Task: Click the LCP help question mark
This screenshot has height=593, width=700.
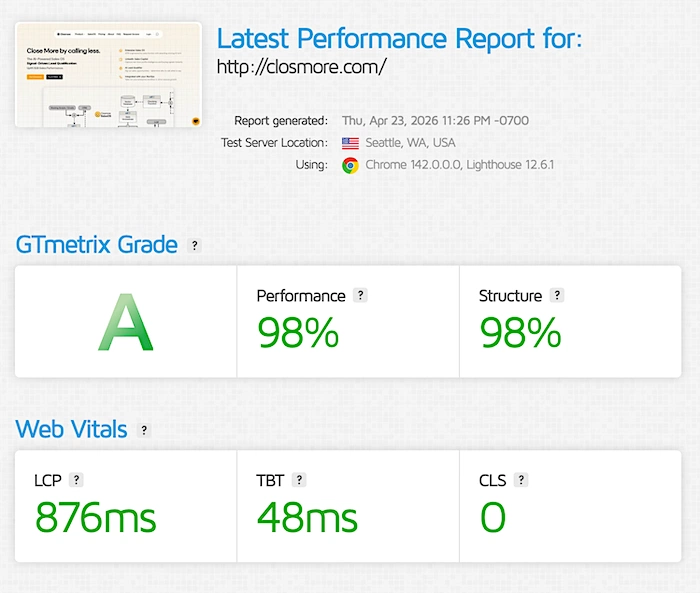Action: (77, 480)
